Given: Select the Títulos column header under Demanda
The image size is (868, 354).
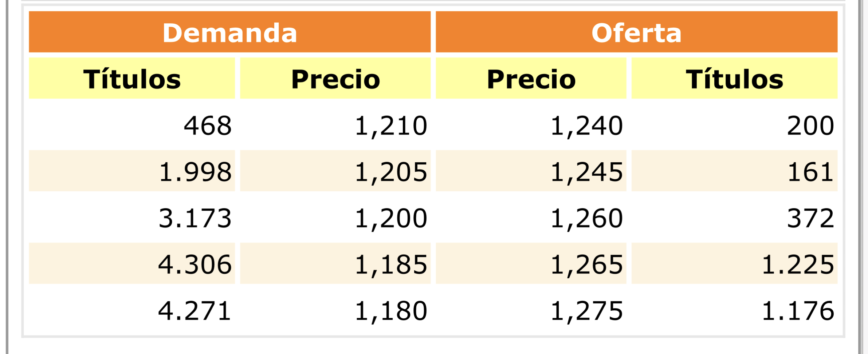Looking at the screenshot, I should (x=132, y=78).
